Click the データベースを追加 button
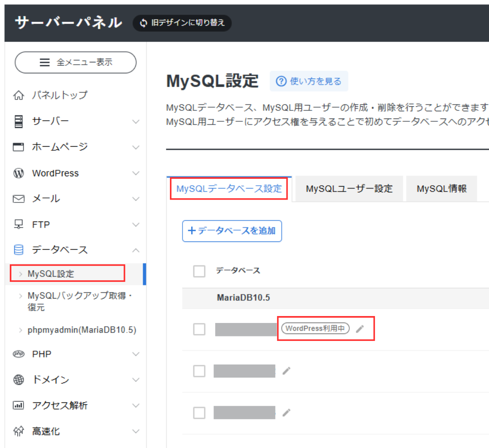Screen dimensions: 489x448 tap(232, 231)
